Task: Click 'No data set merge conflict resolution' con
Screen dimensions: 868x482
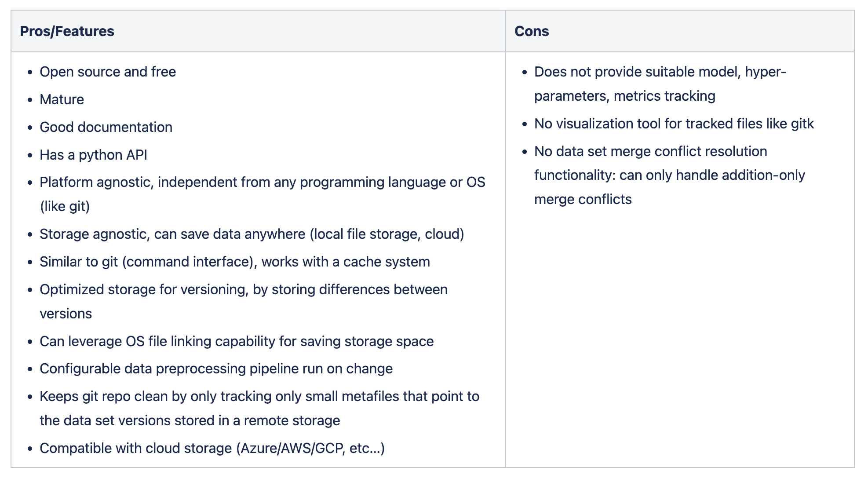Action: click(x=650, y=151)
